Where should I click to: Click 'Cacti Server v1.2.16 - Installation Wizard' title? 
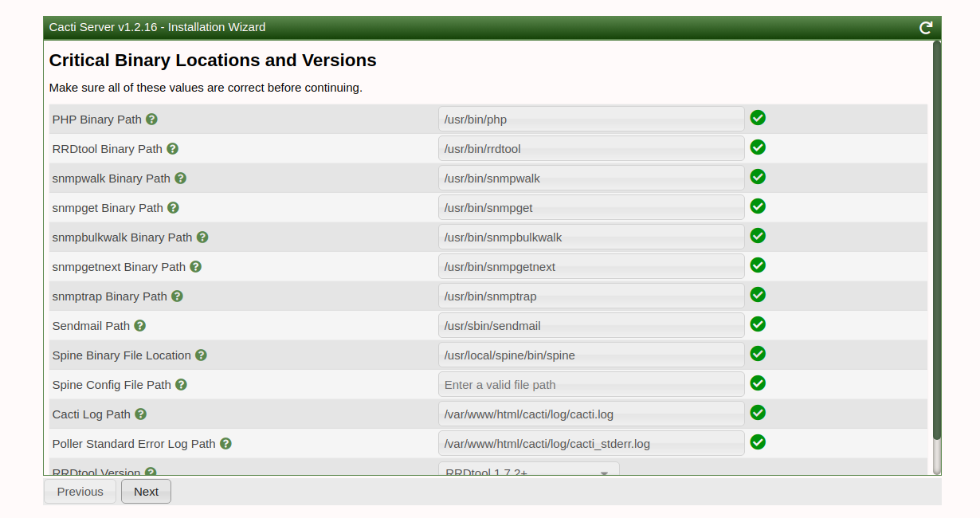point(158,27)
